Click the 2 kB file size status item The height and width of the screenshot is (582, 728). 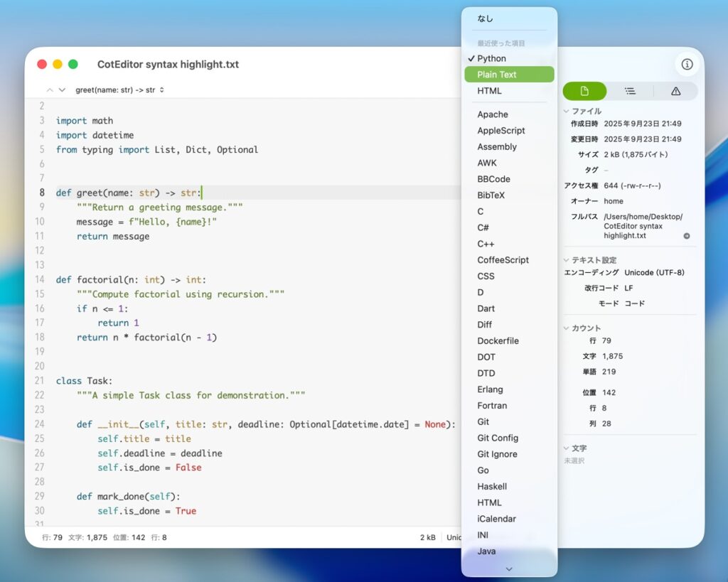428,538
